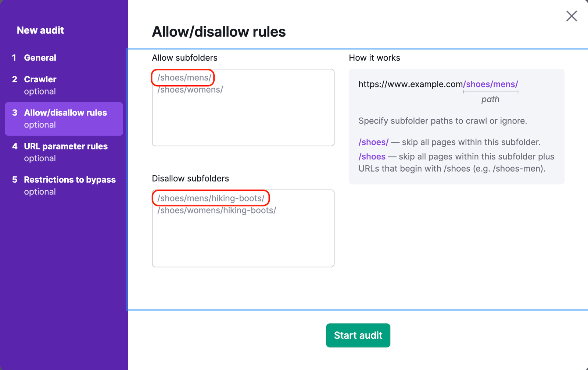Click the /shoes link without trailing slash
Screen dimensions: 588x370
[x=372, y=156]
